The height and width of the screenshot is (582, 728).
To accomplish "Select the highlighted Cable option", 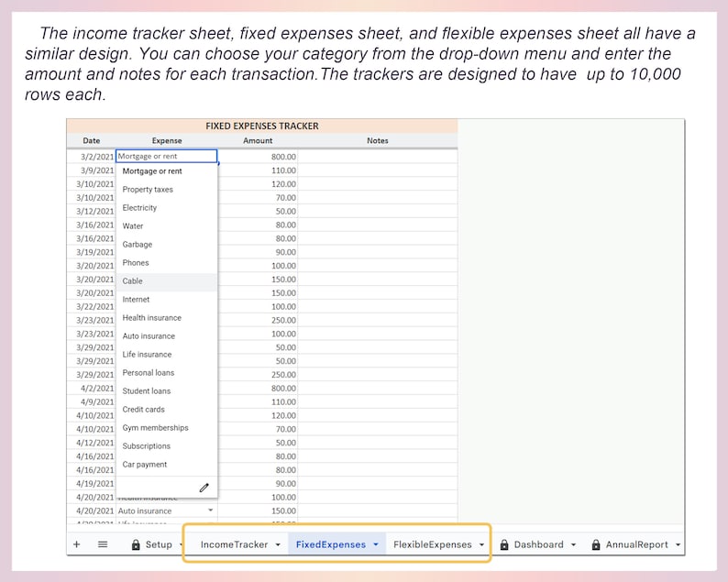I will (x=167, y=281).
